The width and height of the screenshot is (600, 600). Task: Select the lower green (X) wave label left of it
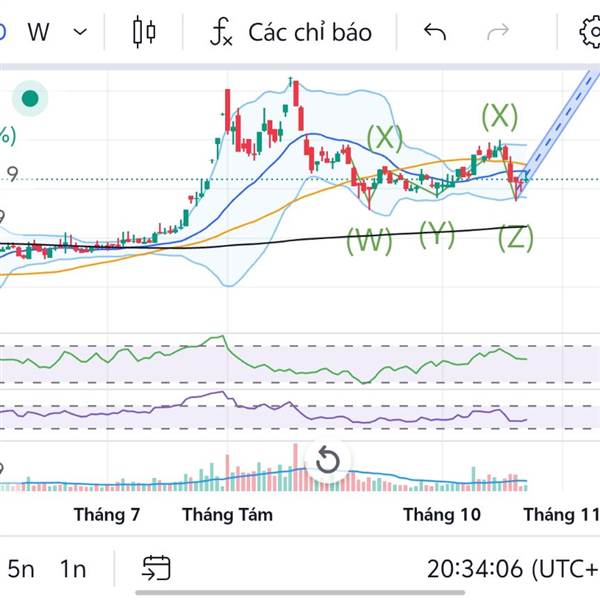[x=385, y=138]
